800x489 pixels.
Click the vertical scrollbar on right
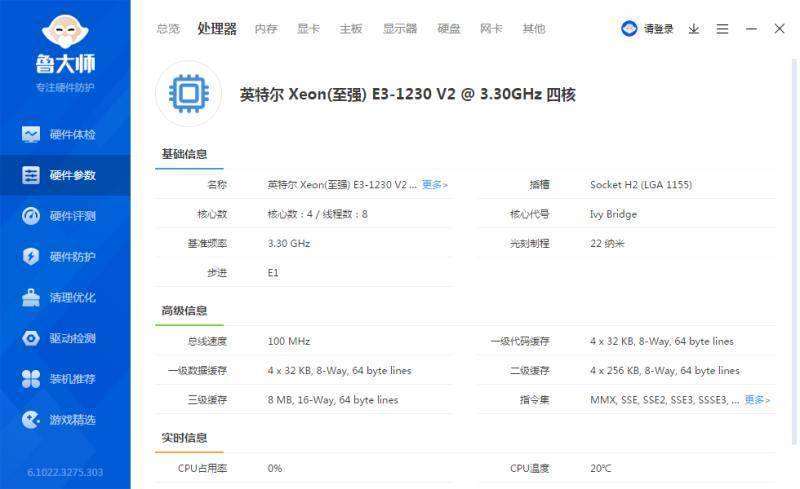(x=794, y=250)
